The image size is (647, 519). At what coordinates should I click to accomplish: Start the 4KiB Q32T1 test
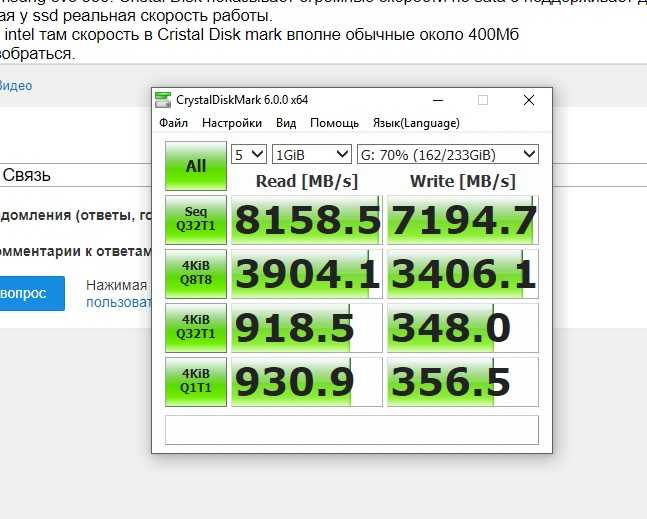(196, 328)
